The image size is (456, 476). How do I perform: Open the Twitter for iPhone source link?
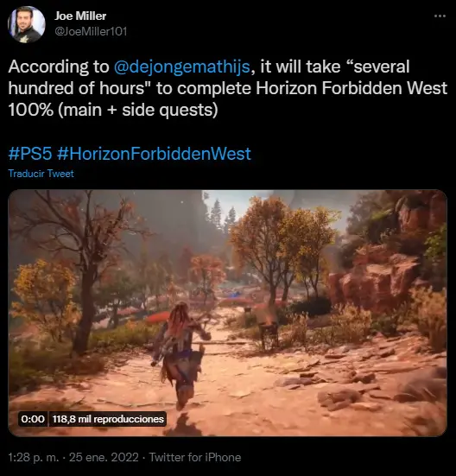pyautogui.click(x=195, y=458)
